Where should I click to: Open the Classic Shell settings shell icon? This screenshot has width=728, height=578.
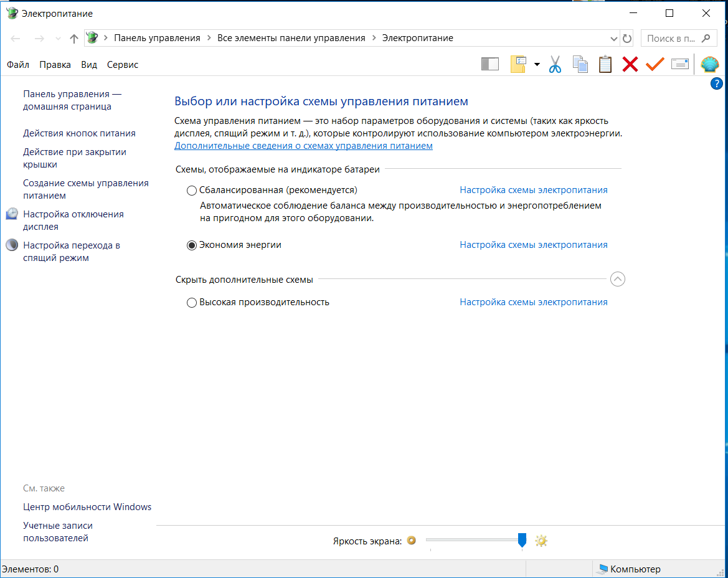pos(710,64)
